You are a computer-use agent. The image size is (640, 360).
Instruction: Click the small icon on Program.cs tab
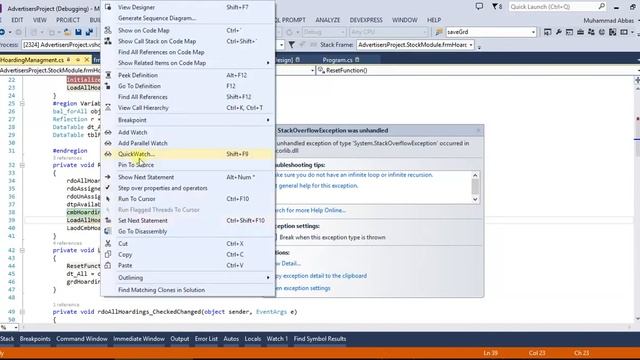tap(357, 60)
